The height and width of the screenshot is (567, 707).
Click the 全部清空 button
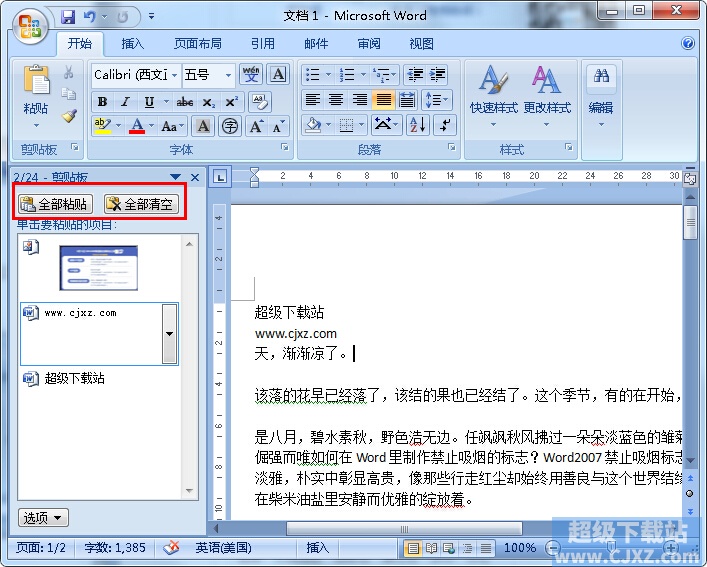click(x=139, y=204)
